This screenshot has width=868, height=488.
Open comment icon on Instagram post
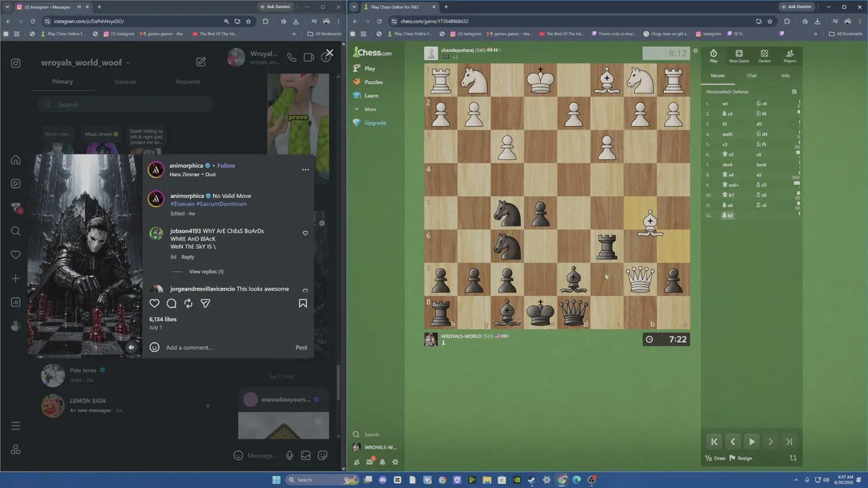pyautogui.click(x=172, y=304)
